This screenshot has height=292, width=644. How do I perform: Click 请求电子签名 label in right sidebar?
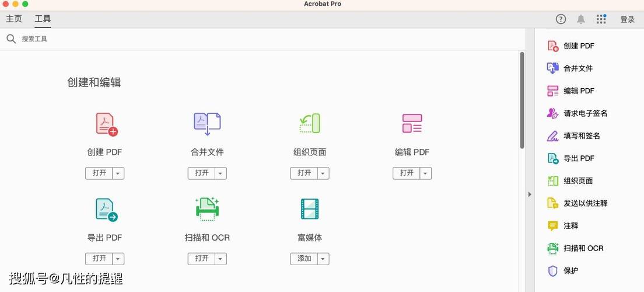585,113
